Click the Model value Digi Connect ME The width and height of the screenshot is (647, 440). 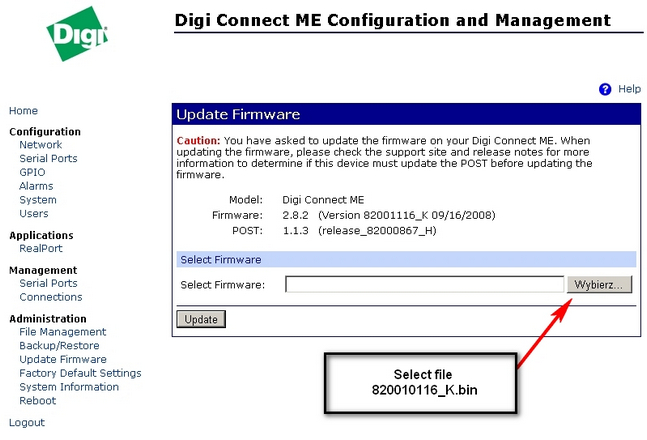point(323,200)
